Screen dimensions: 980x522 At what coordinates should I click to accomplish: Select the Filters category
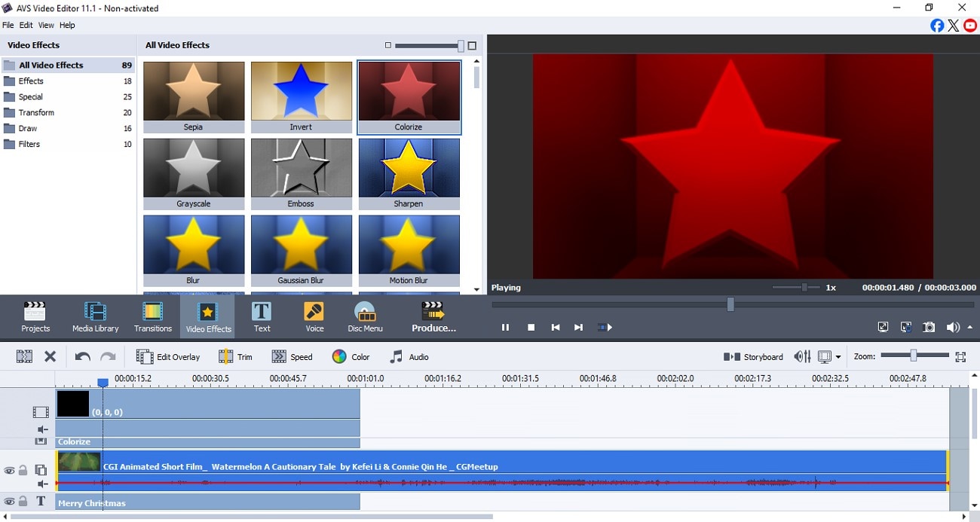pos(68,145)
